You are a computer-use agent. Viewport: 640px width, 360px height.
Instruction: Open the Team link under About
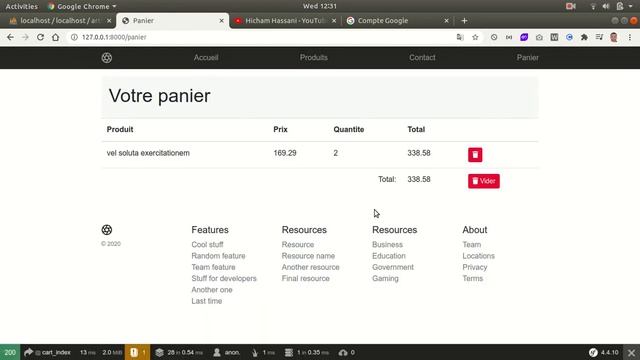click(x=471, y=244)
